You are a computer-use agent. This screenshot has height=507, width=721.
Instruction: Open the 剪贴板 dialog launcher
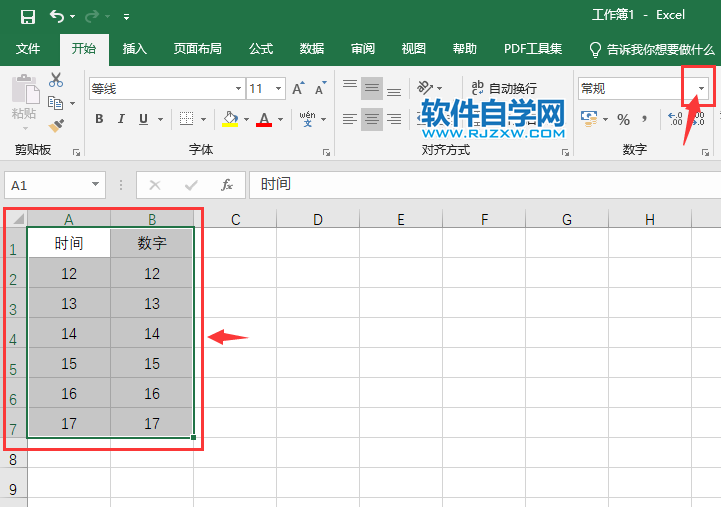(76, 152)
